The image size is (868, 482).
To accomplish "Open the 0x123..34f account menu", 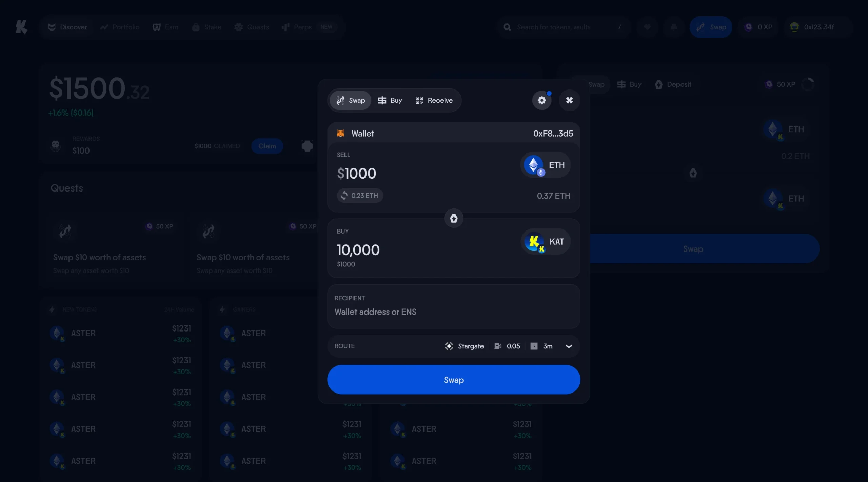I will pyautogui.click(x=818, y=27).
